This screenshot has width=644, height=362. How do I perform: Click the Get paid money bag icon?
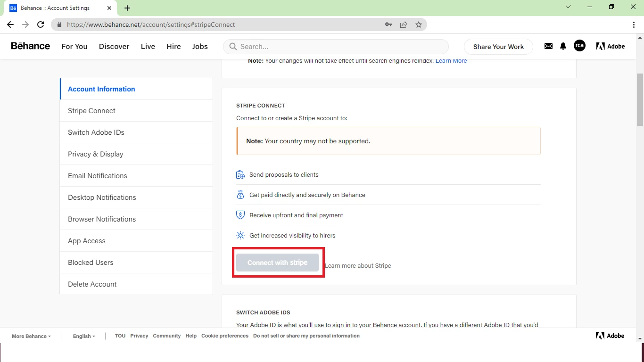tap(240, 195)
